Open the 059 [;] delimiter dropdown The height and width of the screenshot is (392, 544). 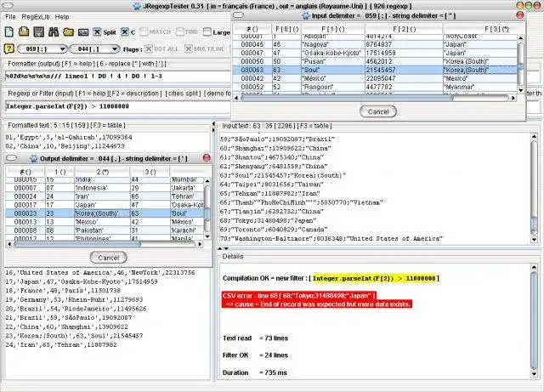(42, 49)
